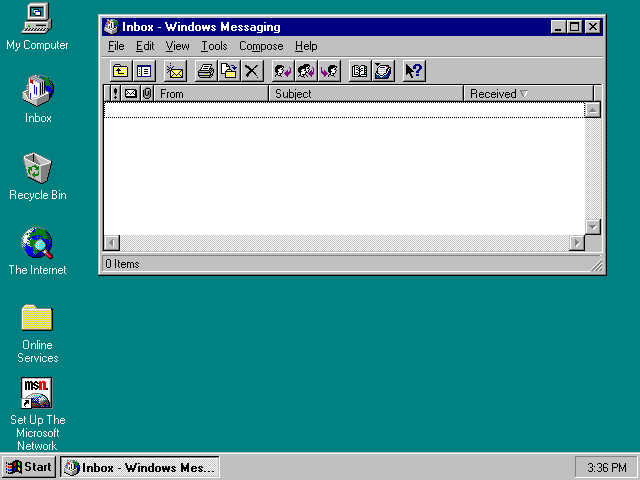The height and width of the screenshot is (480, 640).
Task: Click the Delete (X) toolbar icon
Action: (252, 71)
